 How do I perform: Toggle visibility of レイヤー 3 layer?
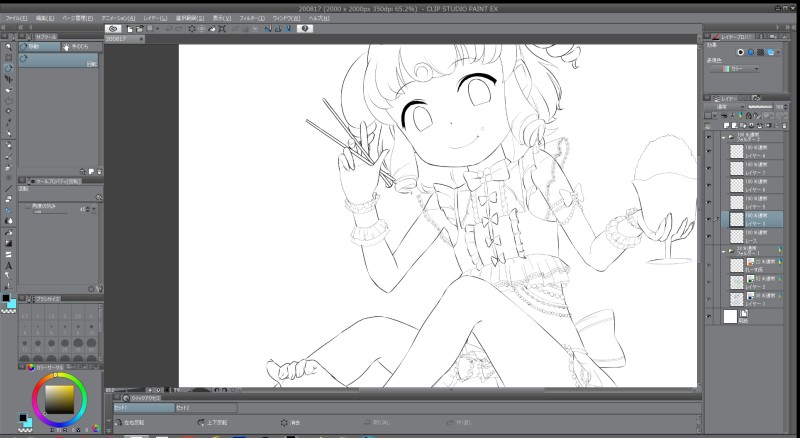[x=709, y=220]
